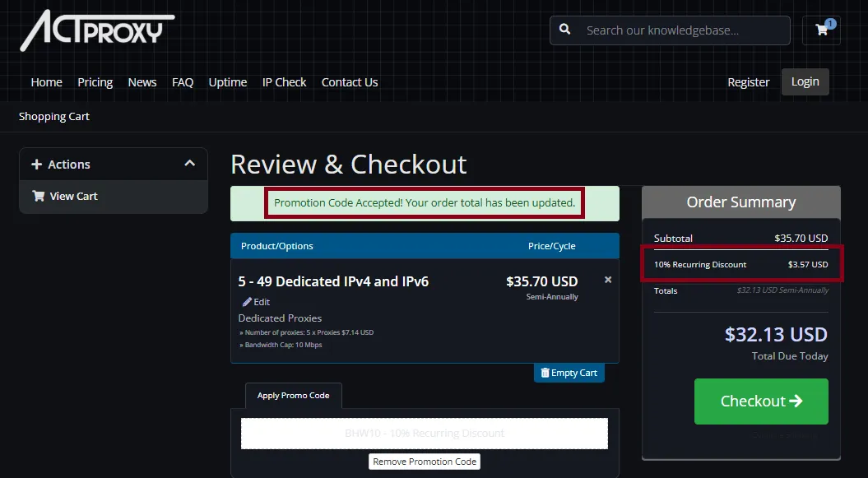Click the search magnifier icon
868x478 pixels.
click(564, 30)
